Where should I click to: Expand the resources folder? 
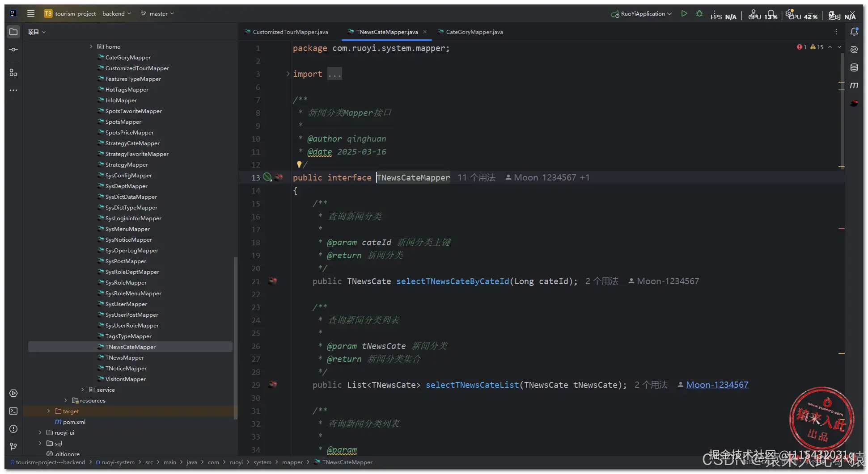[x=66, y=400]
